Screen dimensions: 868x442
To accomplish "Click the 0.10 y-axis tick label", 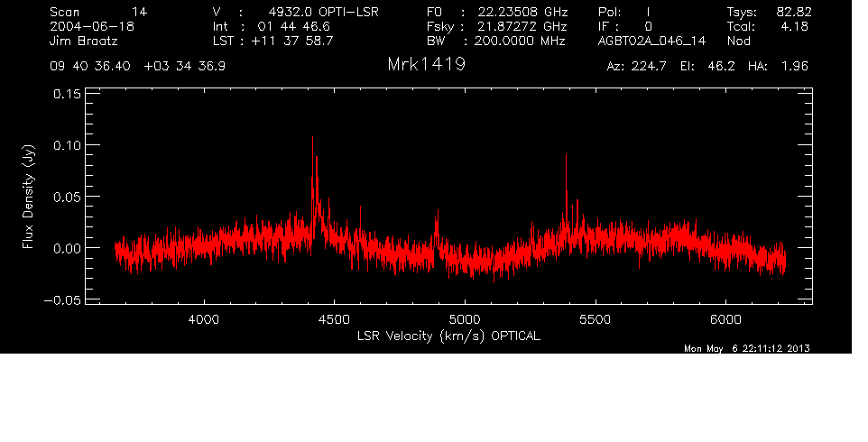I will [x=67, y=145].
